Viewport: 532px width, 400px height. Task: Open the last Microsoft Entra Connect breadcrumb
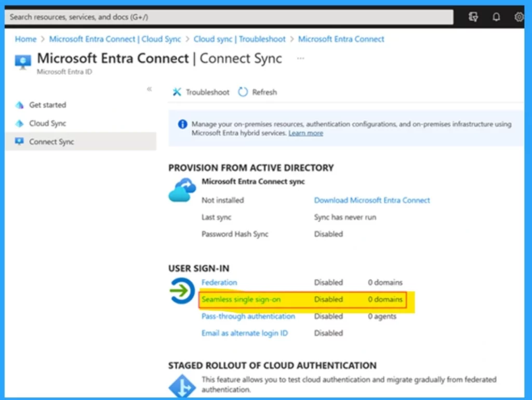pyautogui.click(x=341, y=39)
